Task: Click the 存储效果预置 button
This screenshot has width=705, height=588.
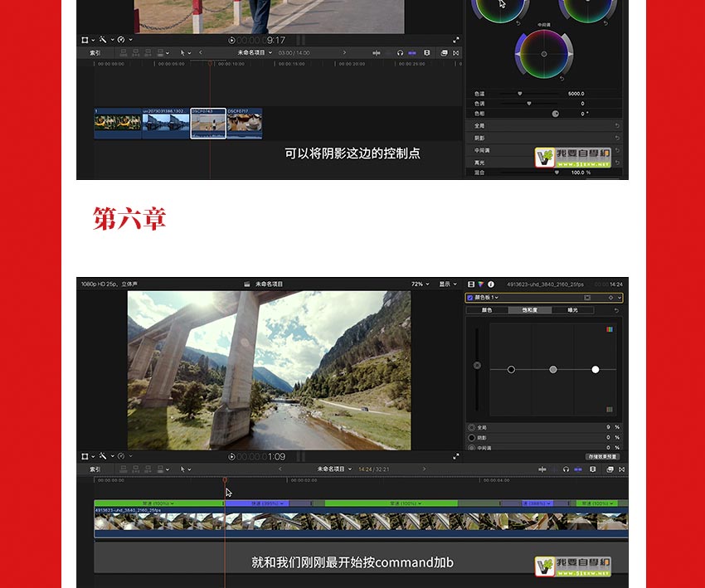Action: pos(602,457)
